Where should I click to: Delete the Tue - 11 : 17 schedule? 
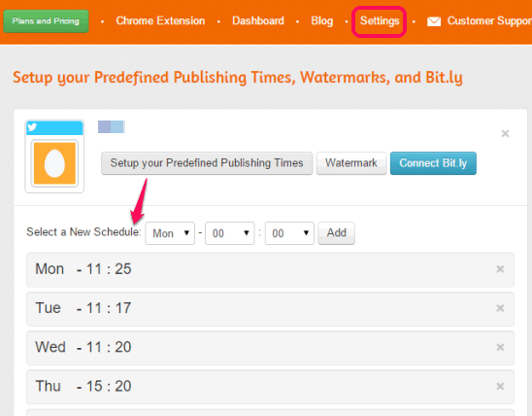point(500,308)
